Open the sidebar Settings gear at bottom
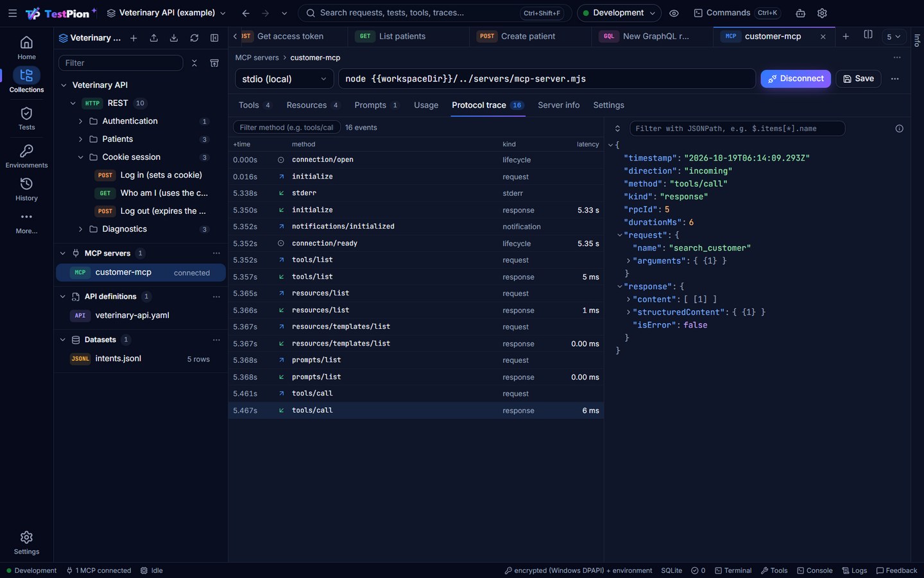 tap(26, 543)
